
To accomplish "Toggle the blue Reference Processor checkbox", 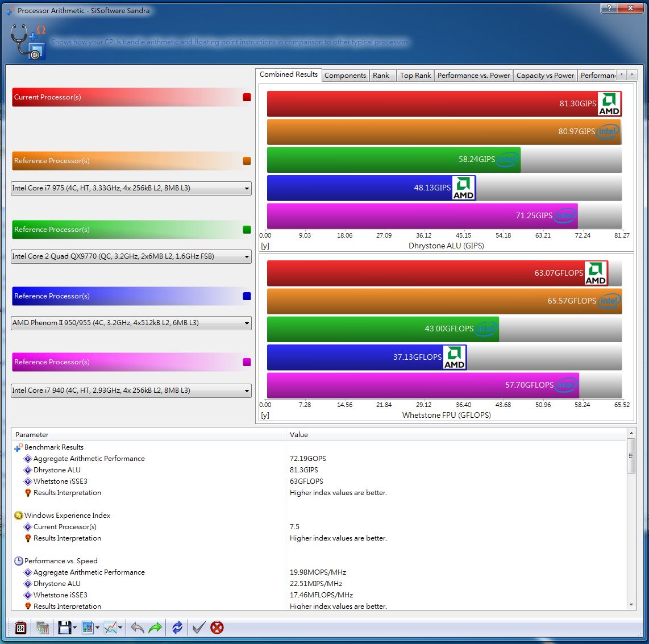I will click(x=247, y=296).
